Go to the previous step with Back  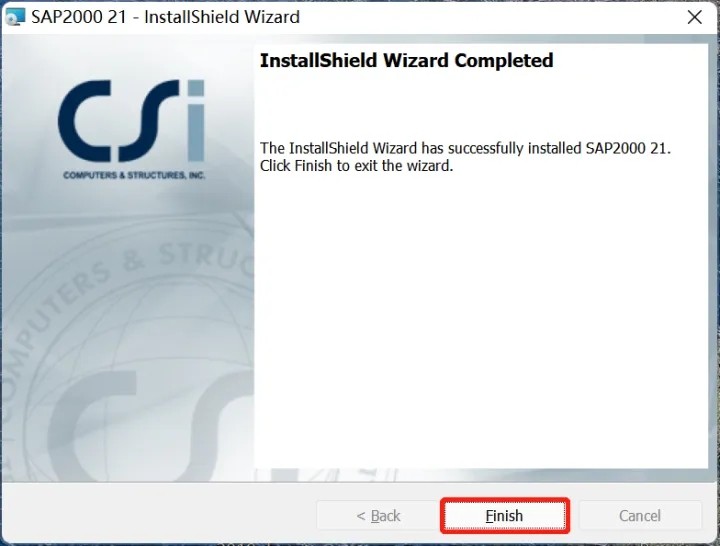[x=377, y=516]
